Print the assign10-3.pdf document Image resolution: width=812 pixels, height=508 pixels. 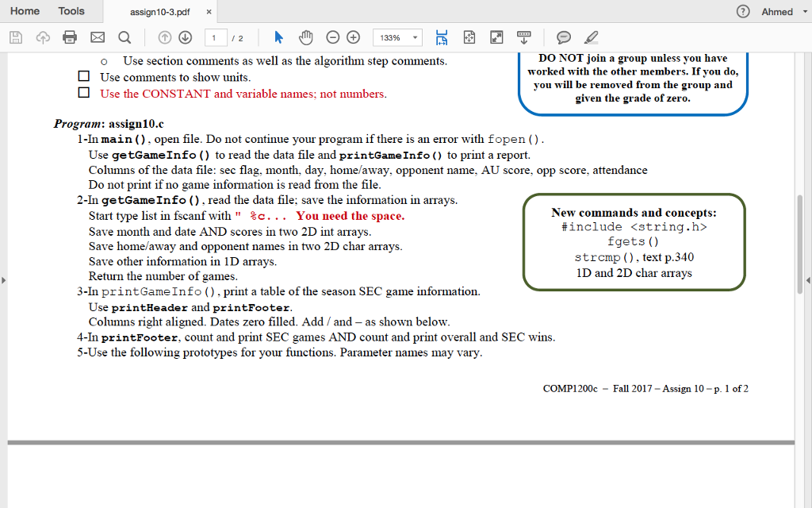(69, 37)
